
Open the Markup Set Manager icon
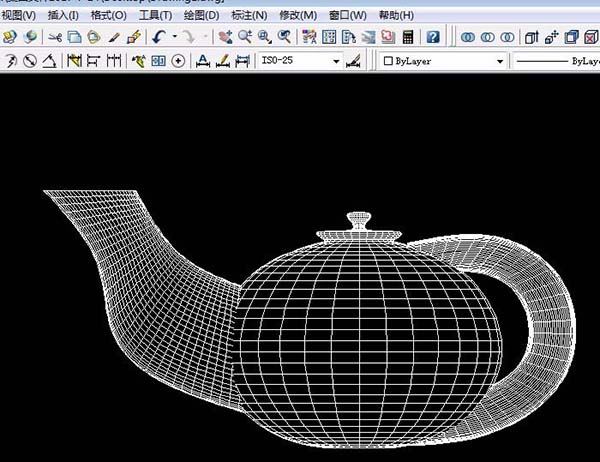388,37
